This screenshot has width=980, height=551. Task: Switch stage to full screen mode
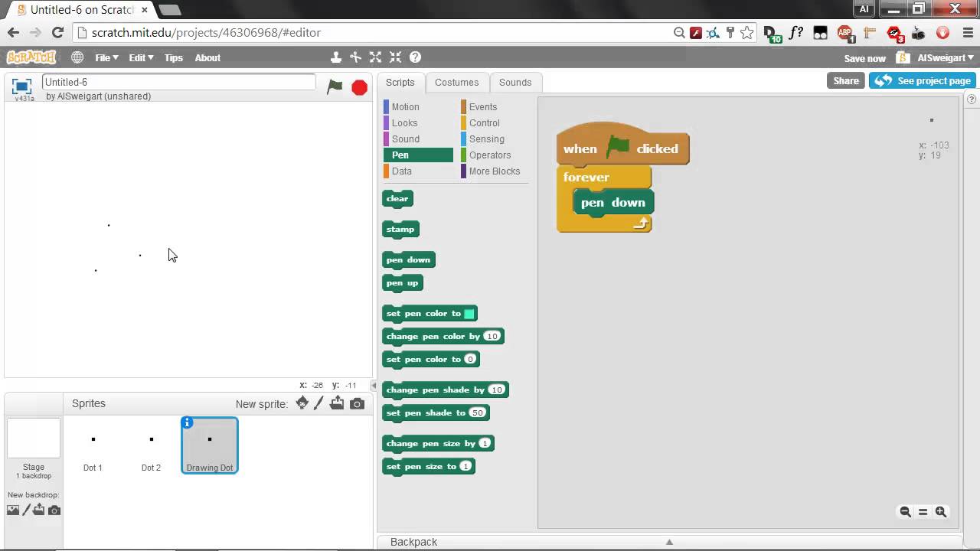21,86
